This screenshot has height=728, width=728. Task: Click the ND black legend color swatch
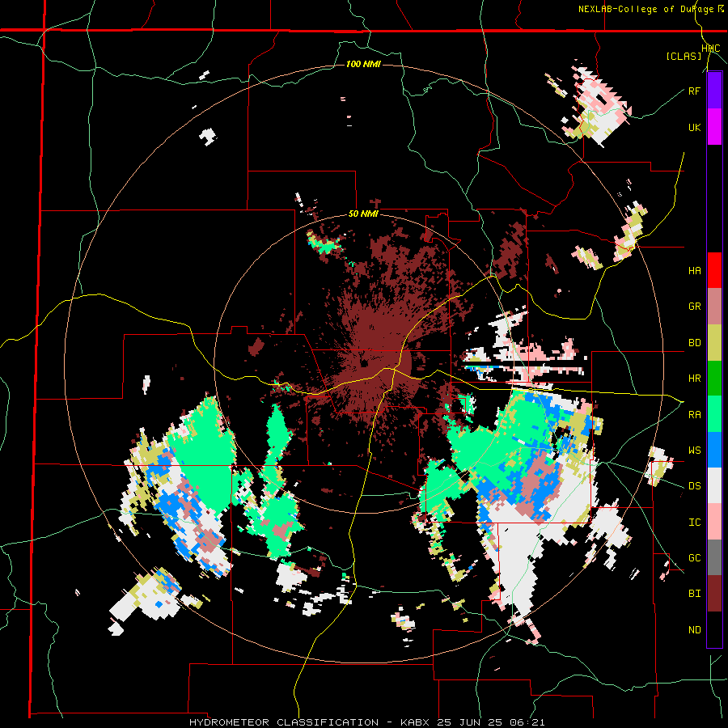tap(714, 629)
